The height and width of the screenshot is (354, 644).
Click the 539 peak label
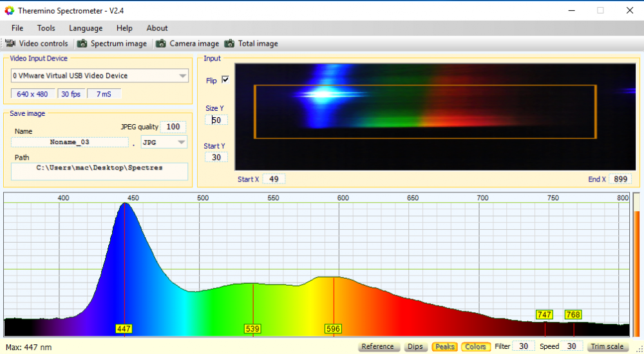[x=252, y=328]
